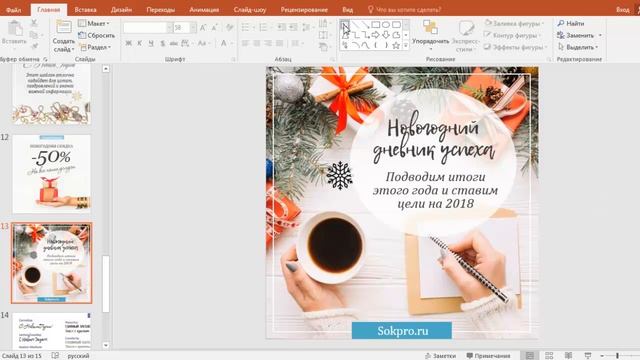Toggle strikethrough (abc) formatting
Viewport: 640px width, 360px height.
tap(174, 43)
